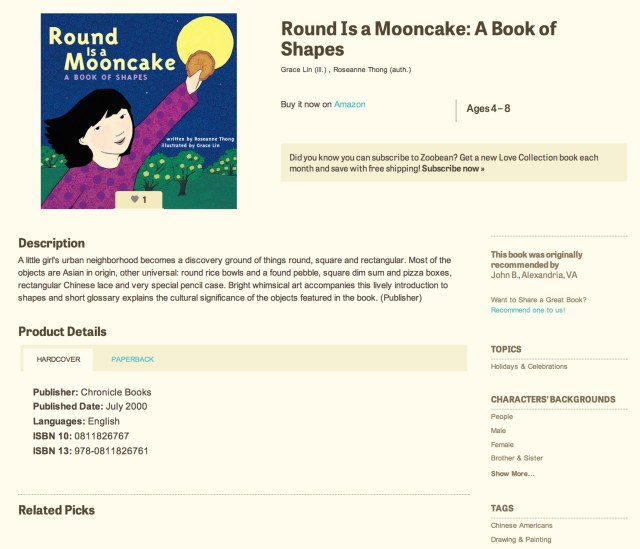Select the People background filter
Viewport: 640px width, 549px height.
(x=501, y=416)
